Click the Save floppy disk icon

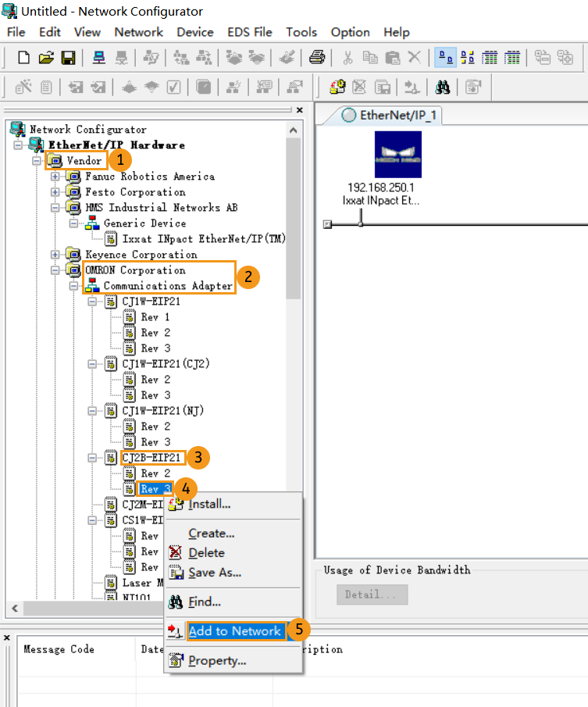coord(69,58)
